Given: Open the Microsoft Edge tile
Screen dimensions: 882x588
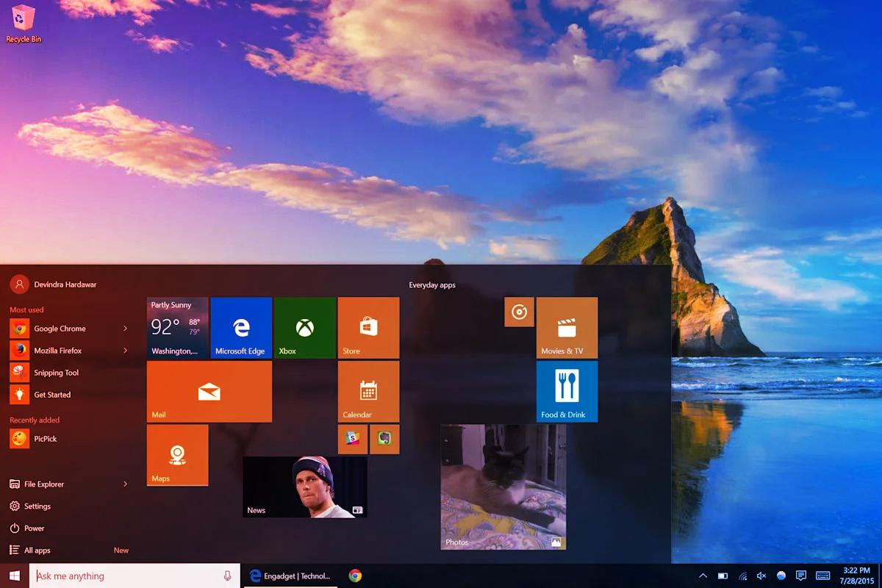Looking at the screenshot, I should [241, 328].
